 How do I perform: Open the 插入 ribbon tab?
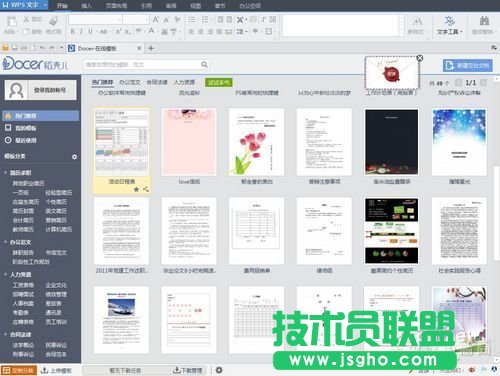tap(87, 6)
